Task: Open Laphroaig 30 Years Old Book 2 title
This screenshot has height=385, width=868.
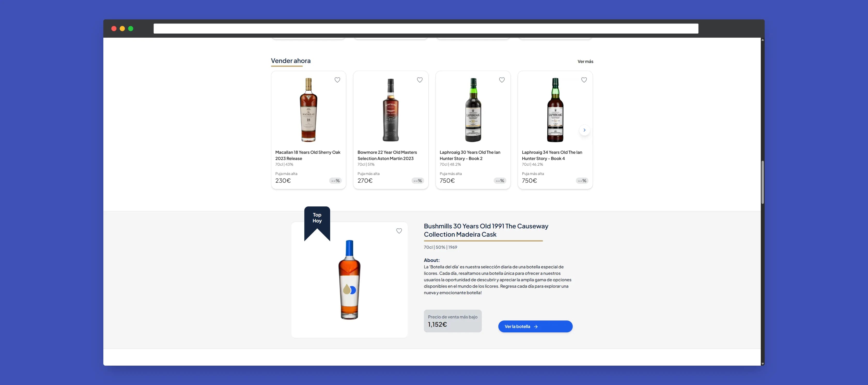Action: click(470, 156)
